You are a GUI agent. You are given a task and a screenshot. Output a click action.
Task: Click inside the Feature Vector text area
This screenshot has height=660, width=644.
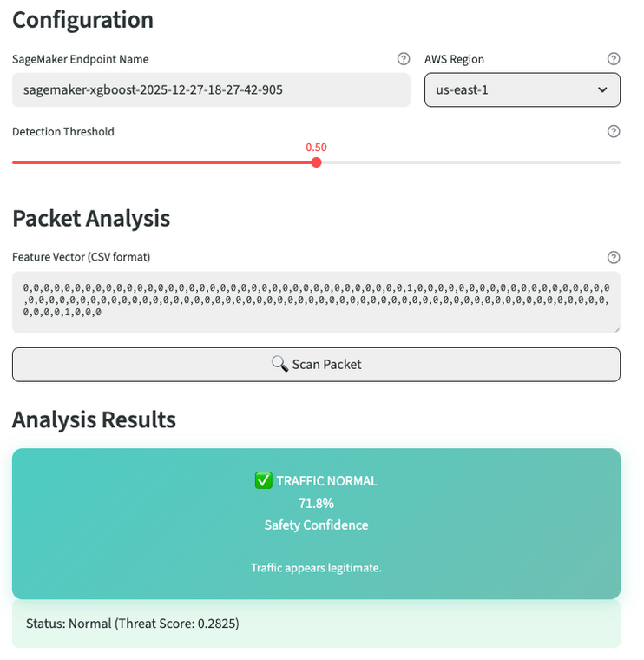coord(316,300)
